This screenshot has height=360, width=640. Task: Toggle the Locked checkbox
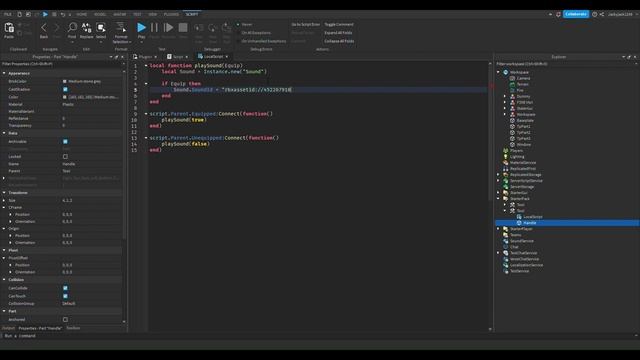65,157
